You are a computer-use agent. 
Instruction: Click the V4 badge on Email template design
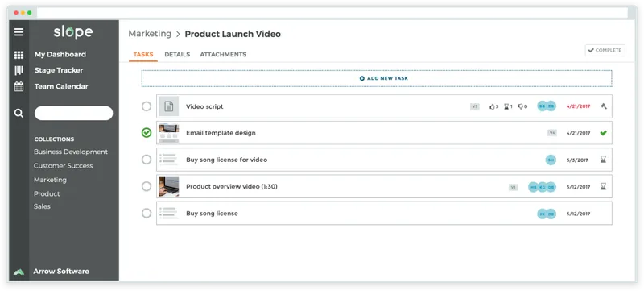point(552,133)
